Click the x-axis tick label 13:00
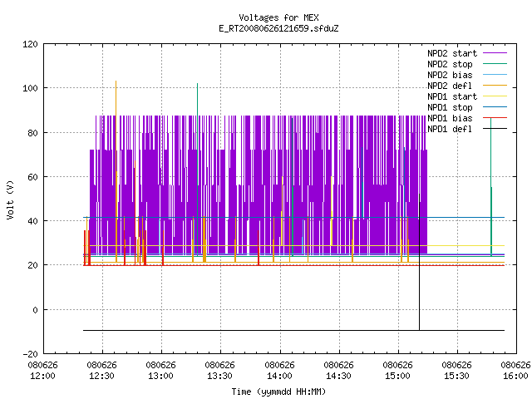 tap(160, 376)
